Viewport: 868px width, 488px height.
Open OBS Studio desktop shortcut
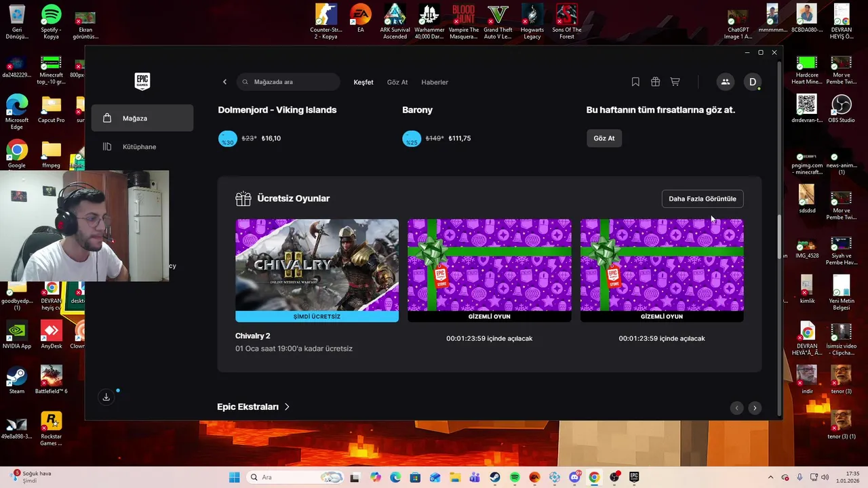[x=842, y=109]
